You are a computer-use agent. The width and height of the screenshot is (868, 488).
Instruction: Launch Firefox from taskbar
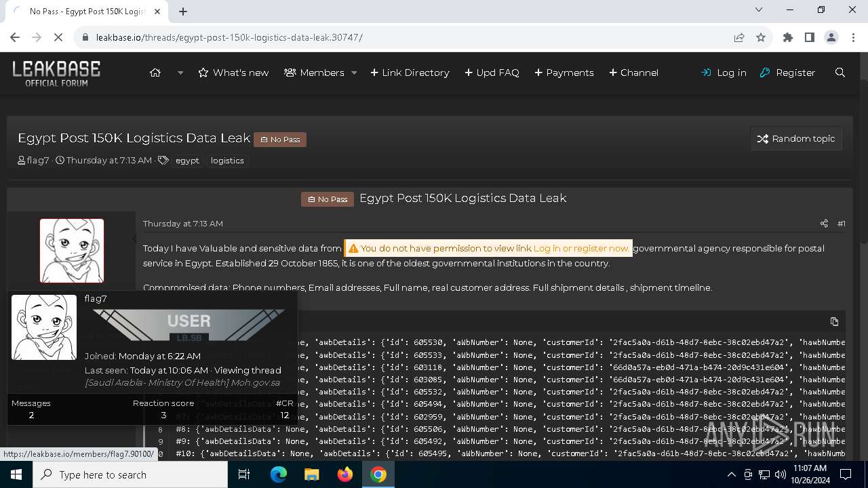(345, 474)
